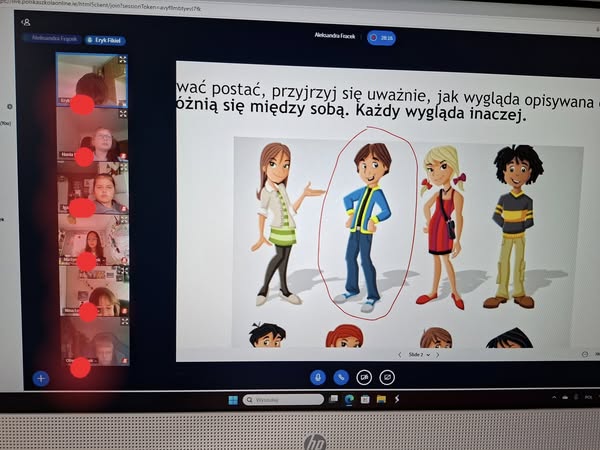This screenshot has height=450, width=600.
Task: Go to the next slide arrow
Action: pos(437,354)
